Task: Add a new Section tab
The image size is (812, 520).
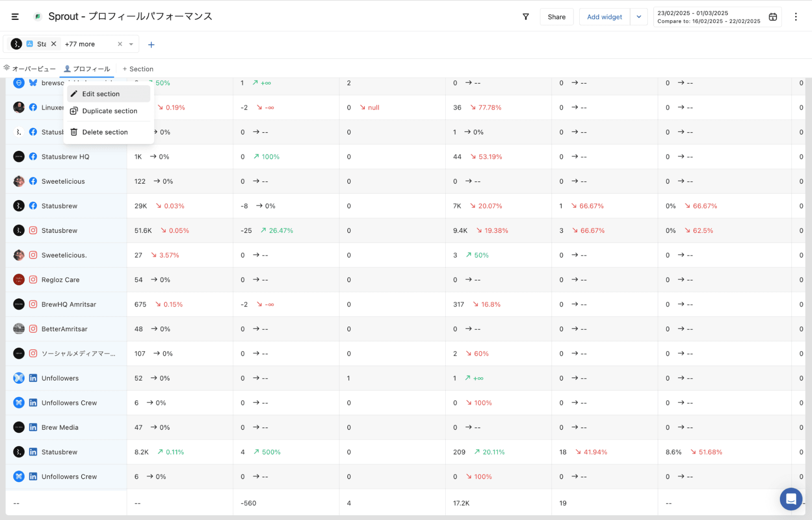Action: click(138, 69)
